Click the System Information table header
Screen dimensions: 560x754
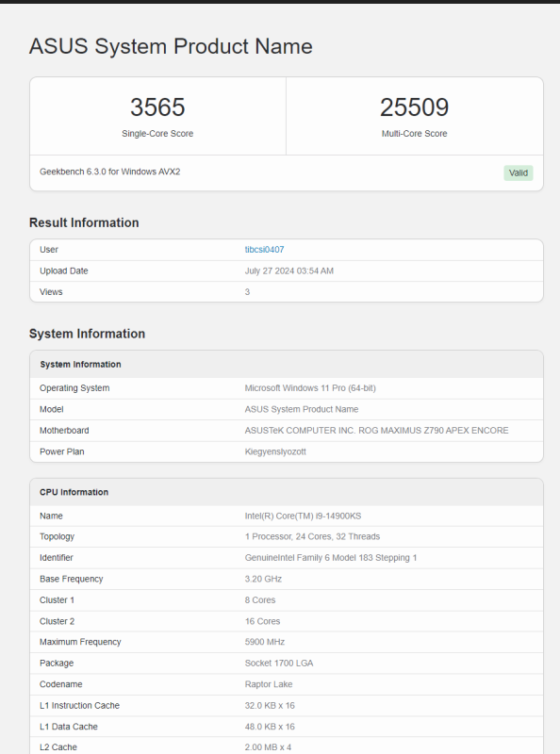[287, 365]
